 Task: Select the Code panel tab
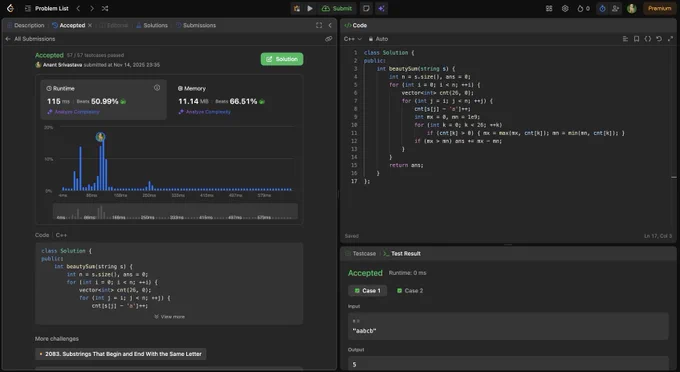pos(356,25)
